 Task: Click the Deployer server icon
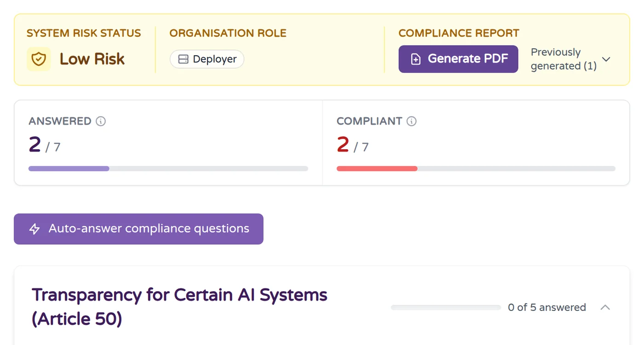coord(184,59)
